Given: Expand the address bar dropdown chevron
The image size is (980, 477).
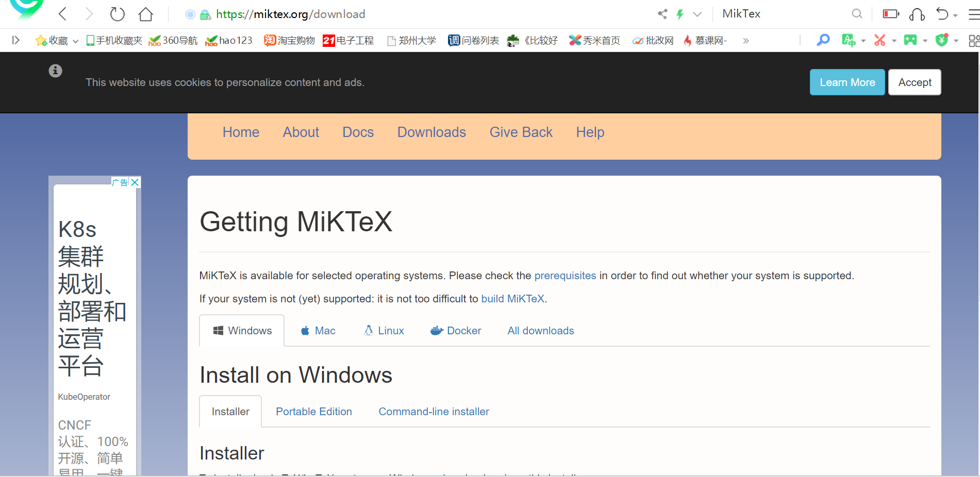Looking at the screenshot, I should [697, 14].
